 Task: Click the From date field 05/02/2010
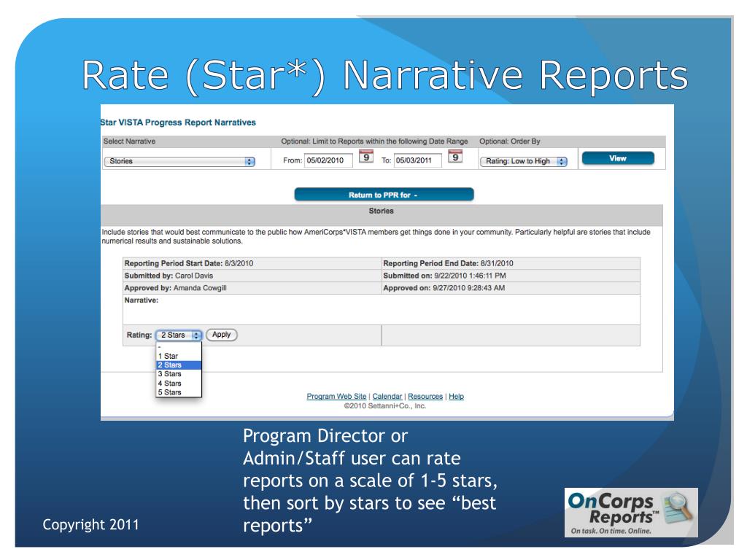pos(328,160)
